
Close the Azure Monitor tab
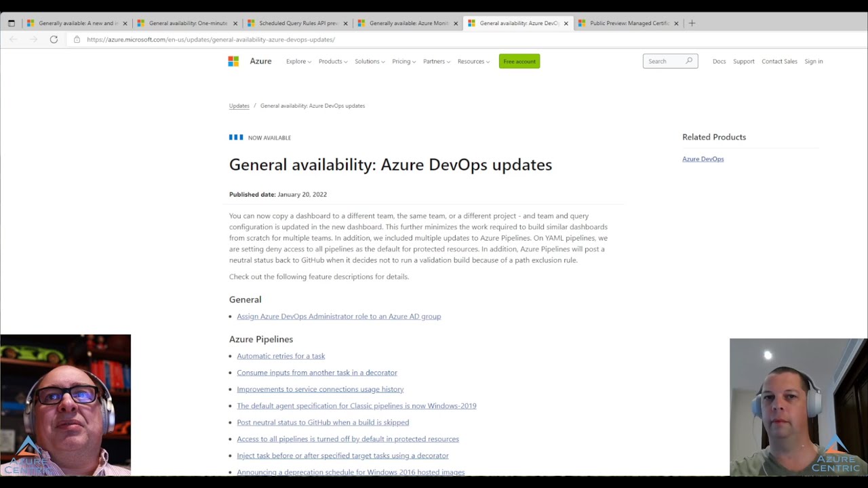tap(456, 23)
